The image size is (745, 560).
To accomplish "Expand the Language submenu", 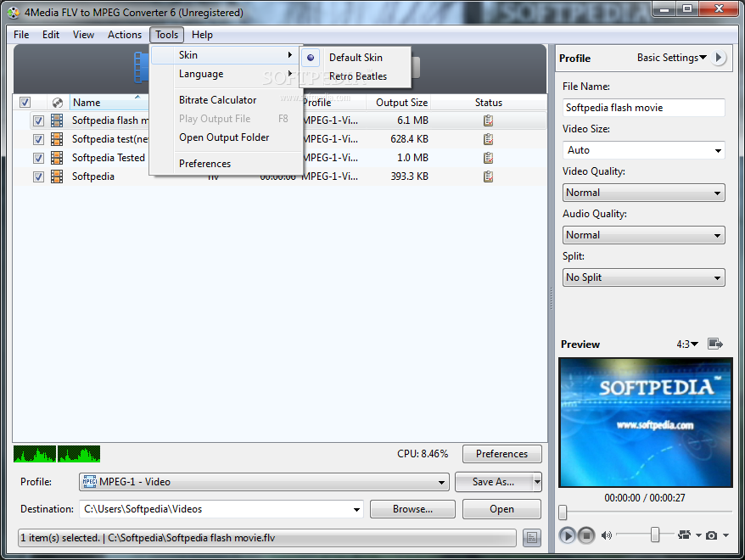I will click(x=227, y=74).
